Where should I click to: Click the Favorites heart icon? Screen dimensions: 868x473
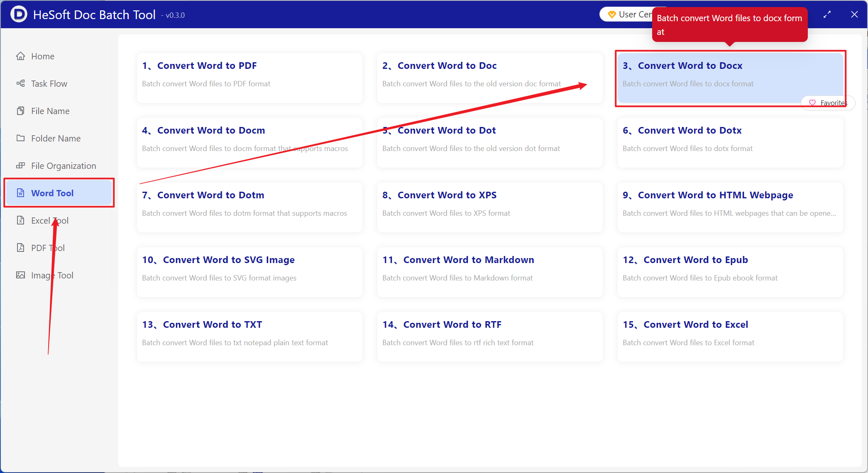pyautogui.click(x=812, y=103)
